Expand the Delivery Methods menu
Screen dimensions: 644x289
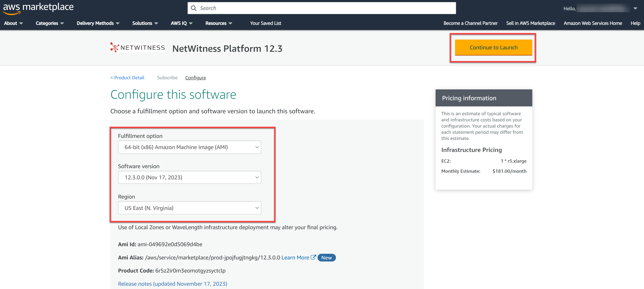(x=98, y=23)
